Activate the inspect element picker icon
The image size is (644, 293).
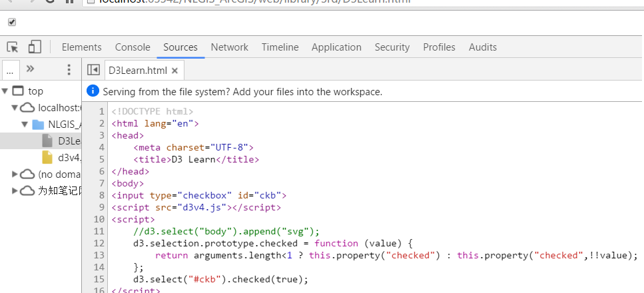click(x=13, y=47)
